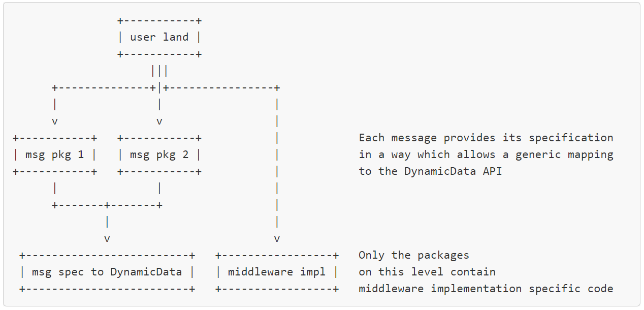Image resolution: width=644 pixels, height=310 pixels.
Task: Click the text "on this level contain"
Action: [x=427, y=272]
